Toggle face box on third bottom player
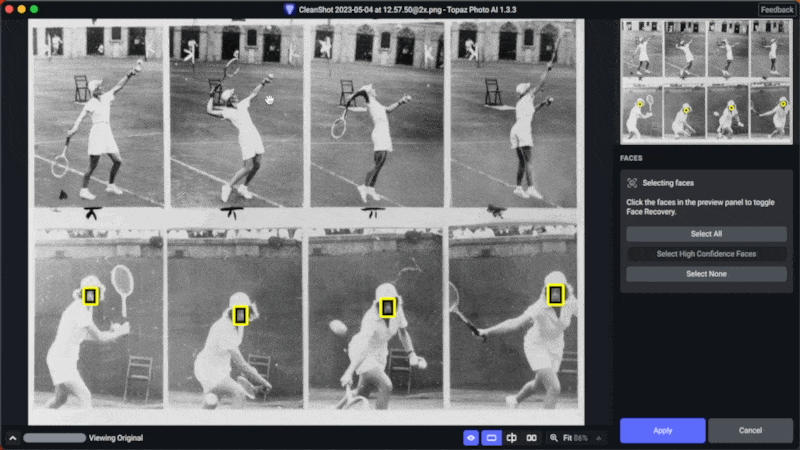This screenshot has height=450, width=800. coord(388,308)
